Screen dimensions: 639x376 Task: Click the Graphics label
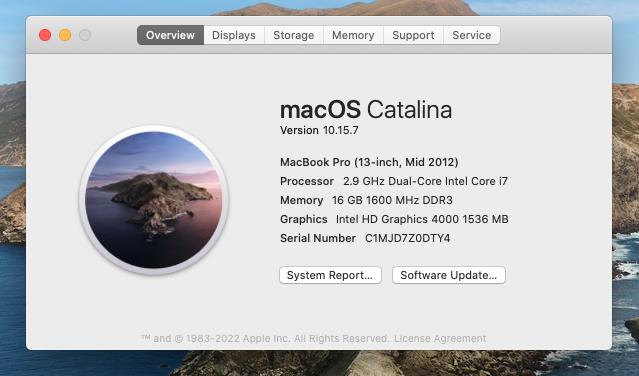point(304,219)
